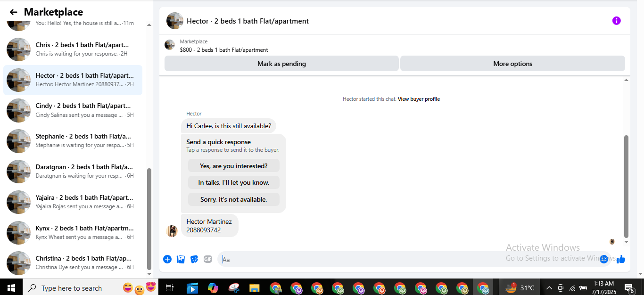Image resolution: width=644 pixels, height=295 pixels.
Task: Open battery status tray icon
Action: [584, 288]
